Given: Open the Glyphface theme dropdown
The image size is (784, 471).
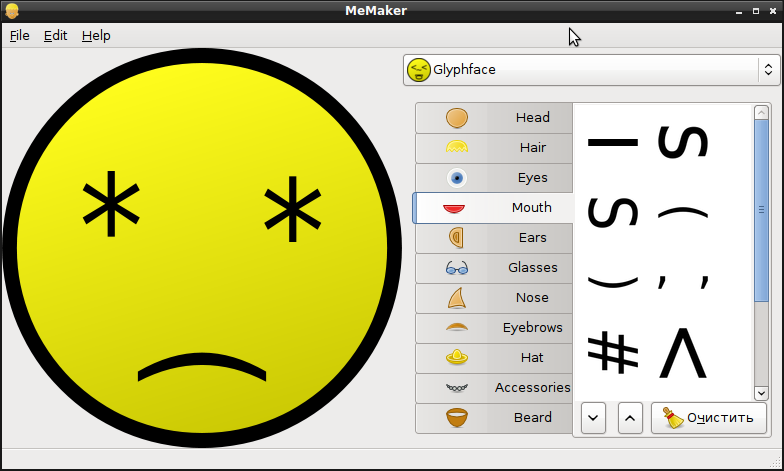Looking at the screenshot, I should 592,70.
